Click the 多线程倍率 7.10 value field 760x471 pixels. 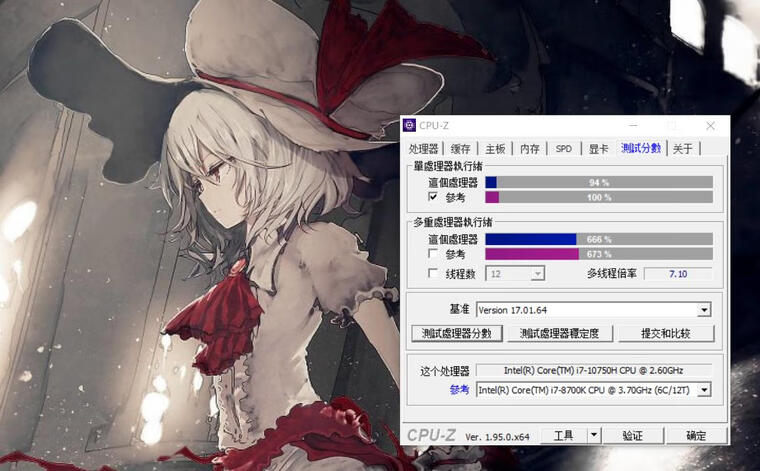pos(678,274)
